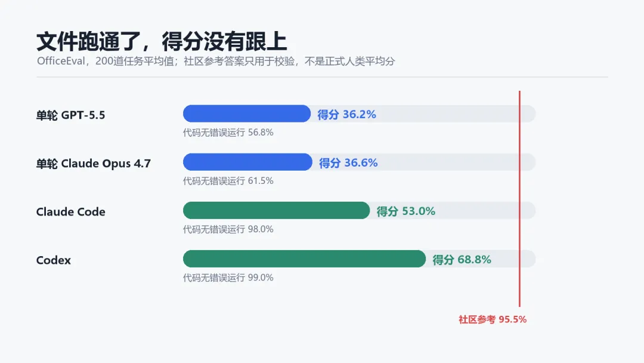Select the 得分 36.6% label
This screenshot has width=644, height=363.
point(348,163)
